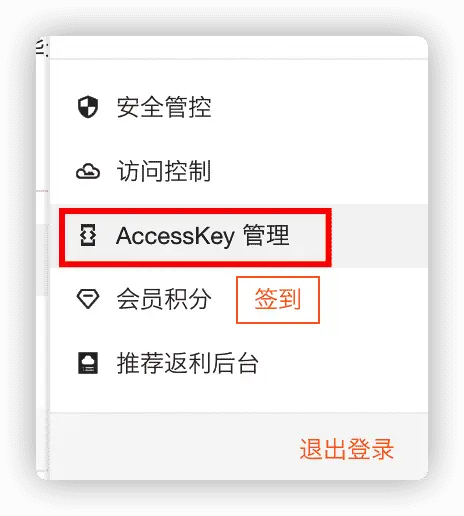Click the cut-off text at panel's top-left corner
This screenshot has height=516, width=464.
[42, 48]
